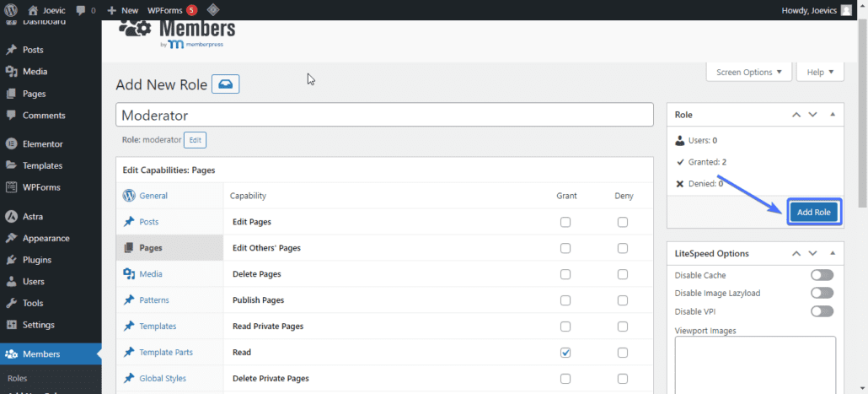Click the Templates folder icon in sidebar

click(x=11, y=165)
